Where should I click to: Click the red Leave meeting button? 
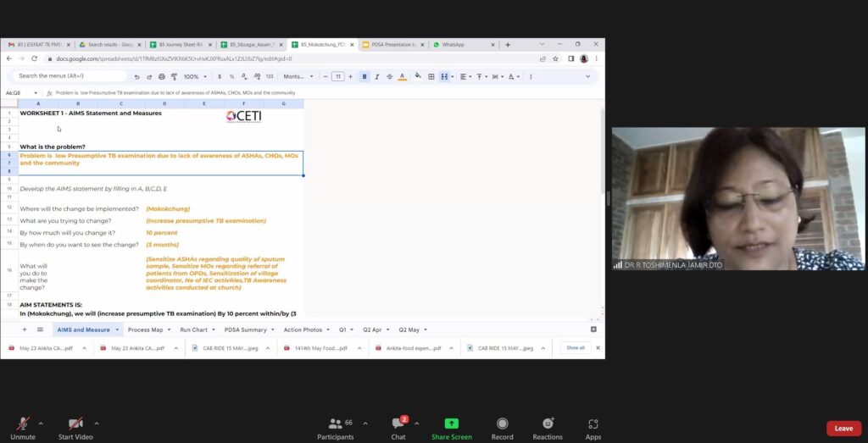(x=843, y=428)
